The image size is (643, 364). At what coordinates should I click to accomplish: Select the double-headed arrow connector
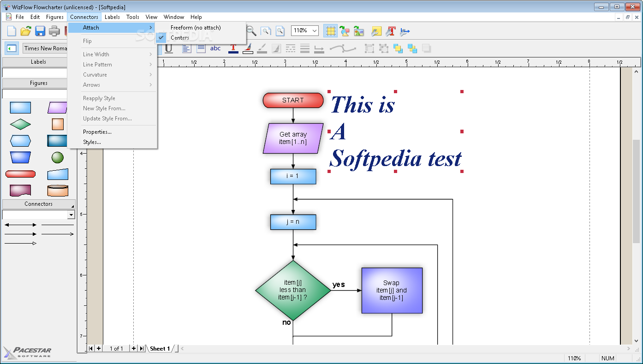click(20, 225)
